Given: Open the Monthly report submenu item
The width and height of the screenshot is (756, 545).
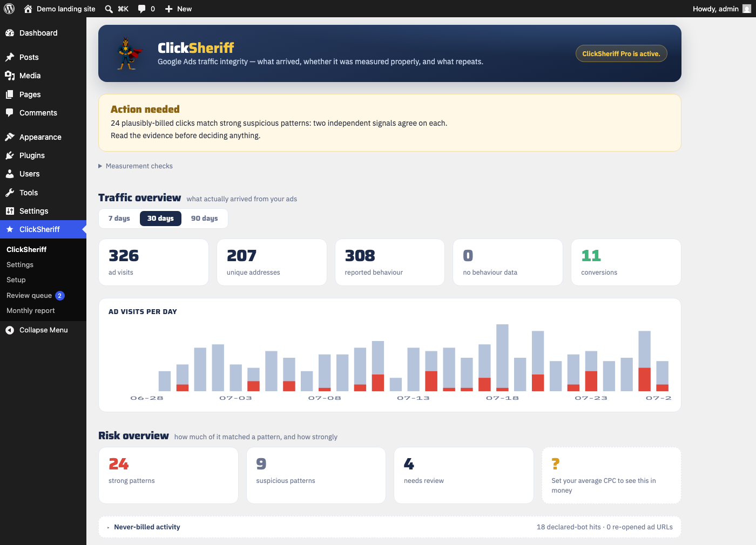Looking at the screenshot, I should (31, 310).
